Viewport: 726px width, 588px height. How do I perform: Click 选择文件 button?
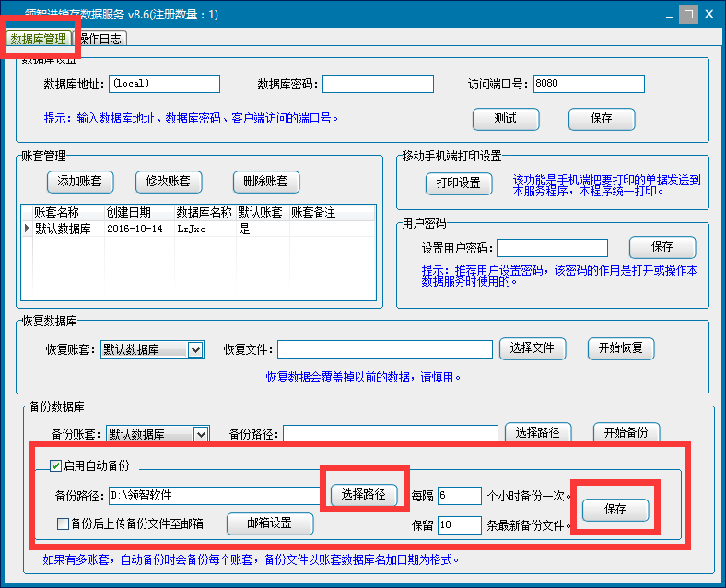pyautogui.click(x=533, y=348)
